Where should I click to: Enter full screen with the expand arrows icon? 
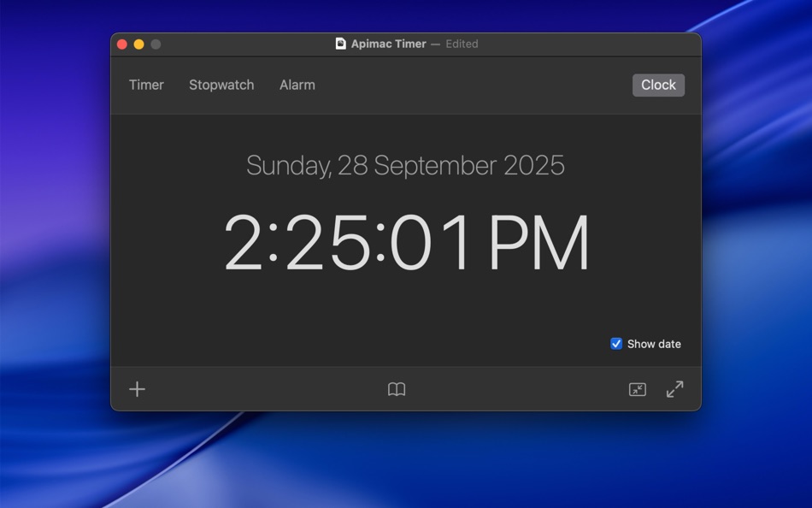click(x=675, y=389)
